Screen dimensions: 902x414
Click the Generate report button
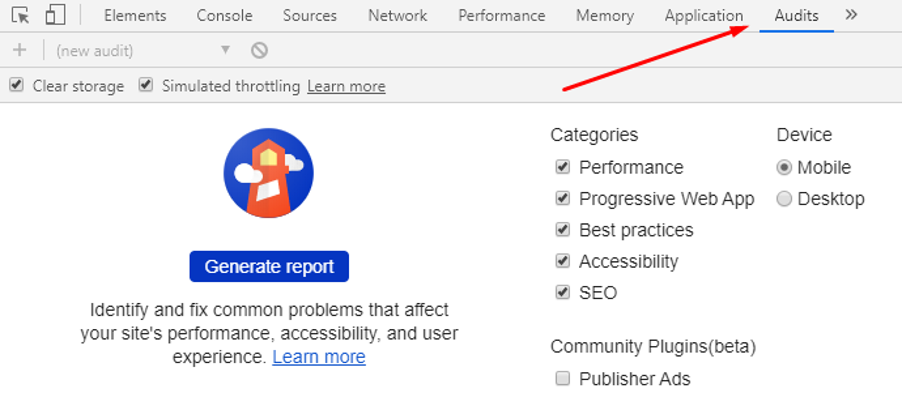[269, 266]
